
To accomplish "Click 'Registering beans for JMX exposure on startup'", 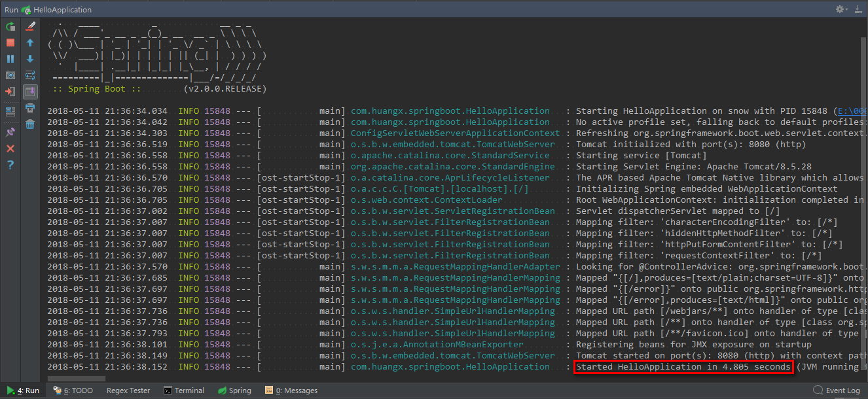I will pos(694,345).
